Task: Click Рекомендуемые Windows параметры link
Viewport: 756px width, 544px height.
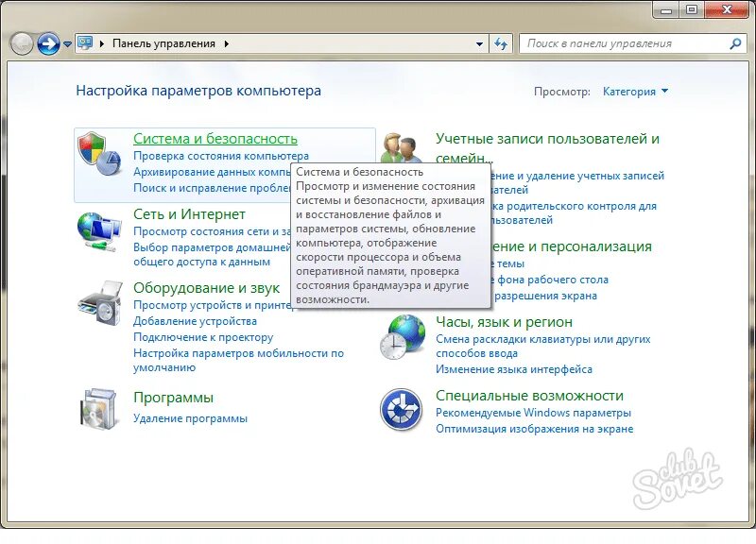Action: point(533,413)
